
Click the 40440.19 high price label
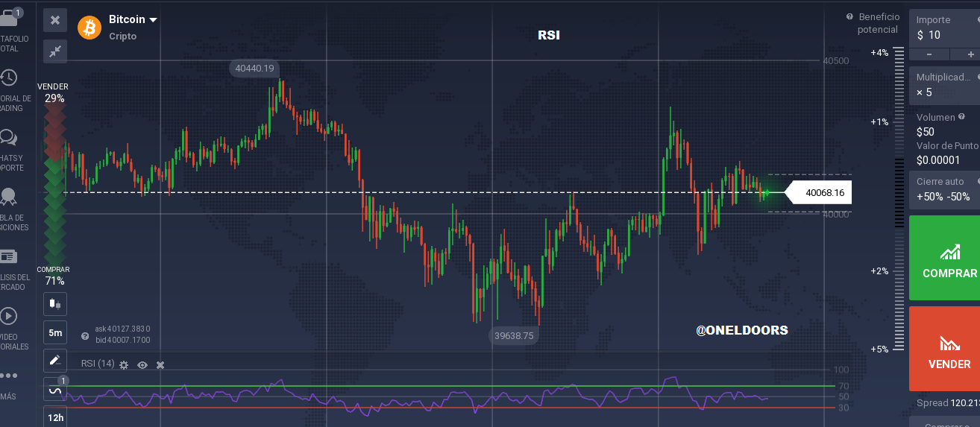tap(254, 68)
